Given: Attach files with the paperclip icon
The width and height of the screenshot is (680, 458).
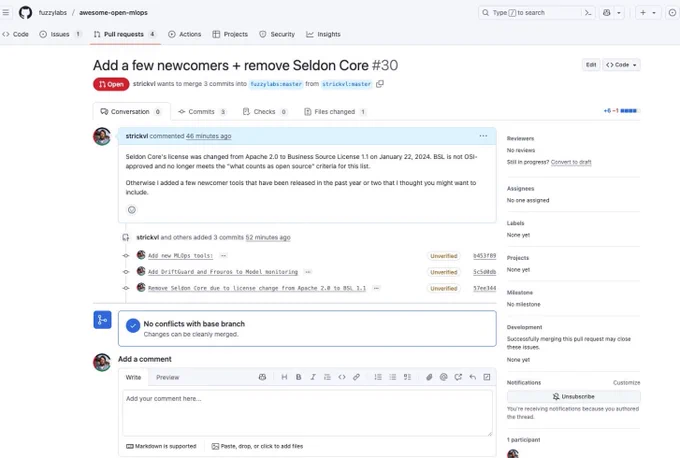Looking at the screenshot, I should tap(429, 377).
